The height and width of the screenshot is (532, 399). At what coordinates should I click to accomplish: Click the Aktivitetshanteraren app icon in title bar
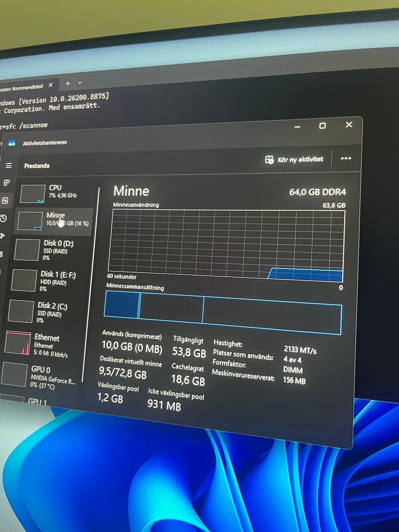point(12,143)
